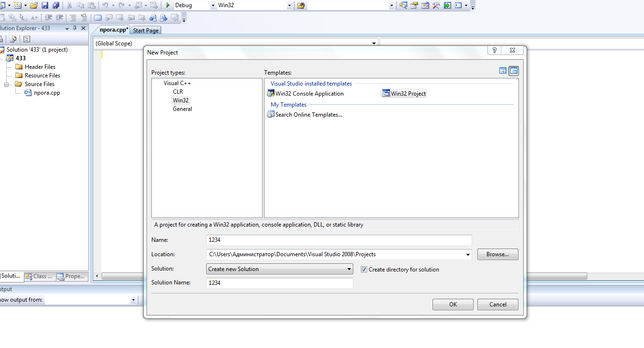Switch templates to large icons view
This screenshot has width=644, height=348.
(x=503, y=71)
